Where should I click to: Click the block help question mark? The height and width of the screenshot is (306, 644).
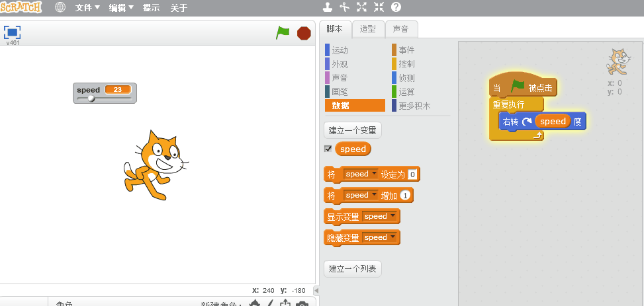[396, 7]
